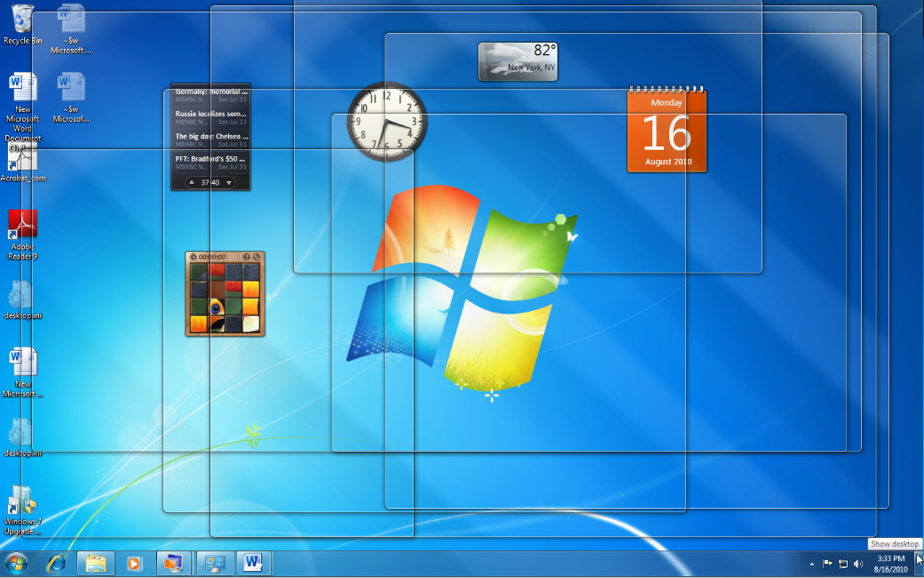Open the Windows 7 Upgrade shortcut
The width and height of the screenshot is (924, 578).
click(22, 511)
